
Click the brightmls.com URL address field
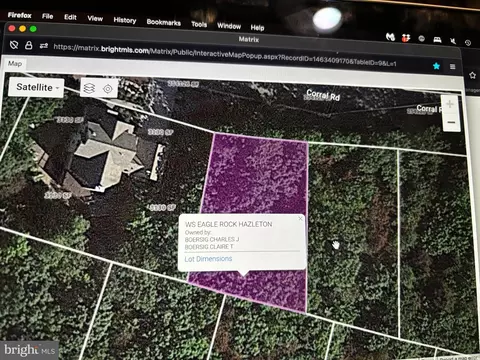225,55
